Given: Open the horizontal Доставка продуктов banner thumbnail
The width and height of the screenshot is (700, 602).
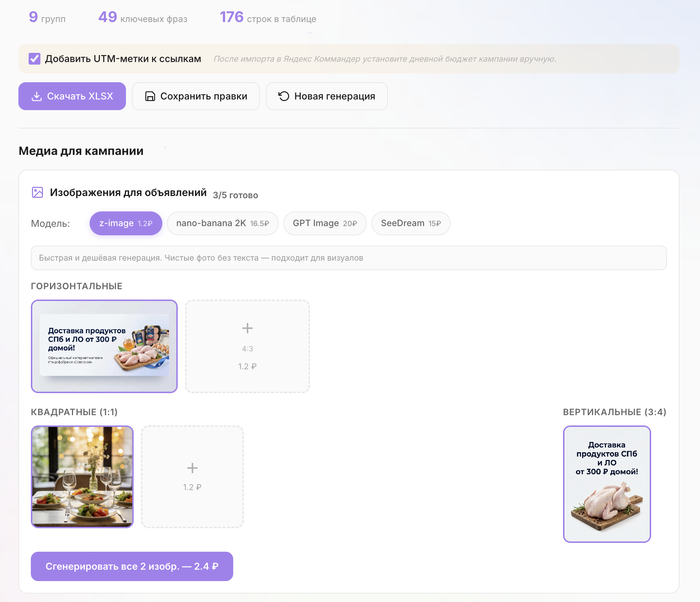Looking at the screenshot, I should point(104,346).
